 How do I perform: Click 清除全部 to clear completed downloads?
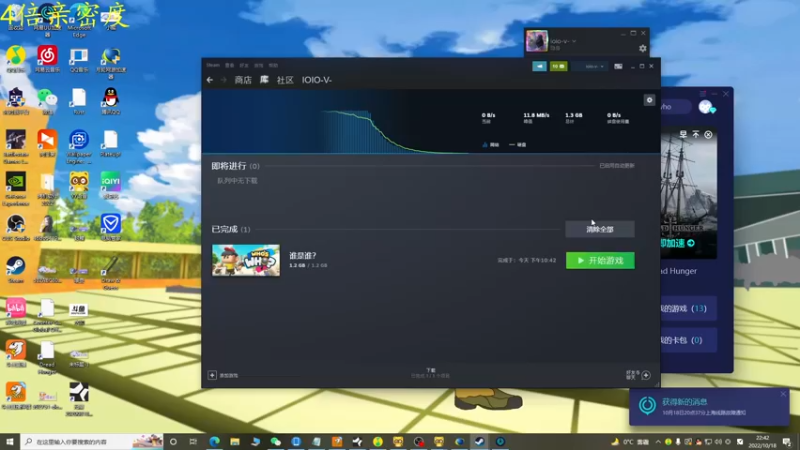tap(600, 230)
